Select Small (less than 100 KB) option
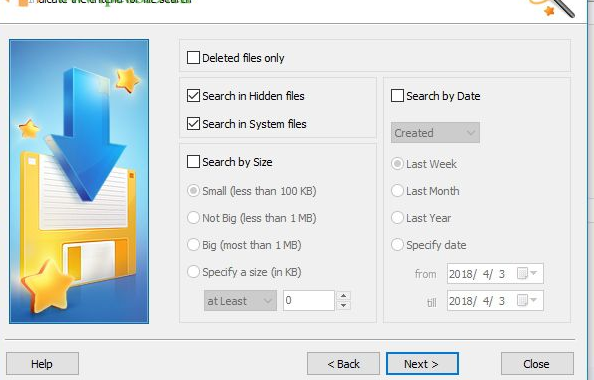Image resolution: width=594 pixels, height=380 pixels. (193, 191)
